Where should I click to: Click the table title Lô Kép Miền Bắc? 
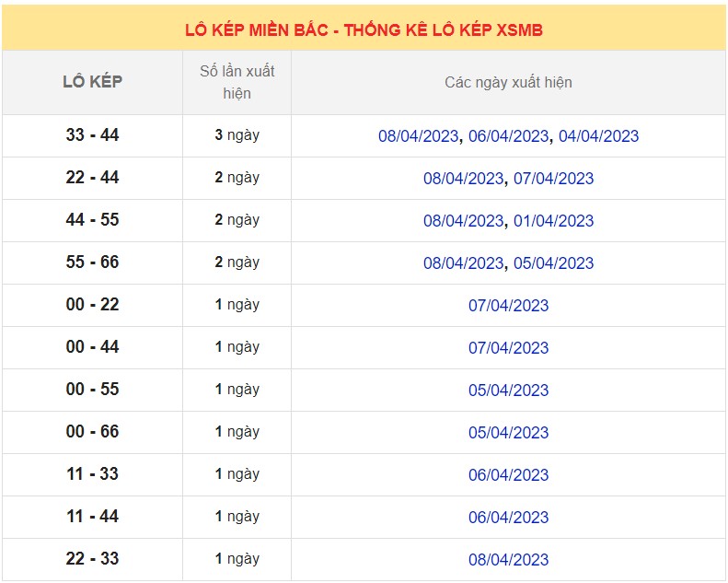pyautogui.click(x=364, y=30)
